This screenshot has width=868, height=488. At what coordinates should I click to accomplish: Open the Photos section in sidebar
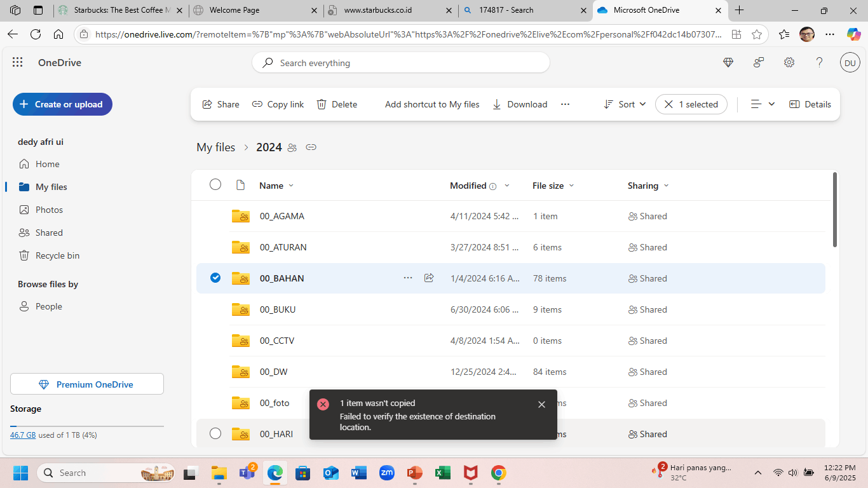pos(48,209)
